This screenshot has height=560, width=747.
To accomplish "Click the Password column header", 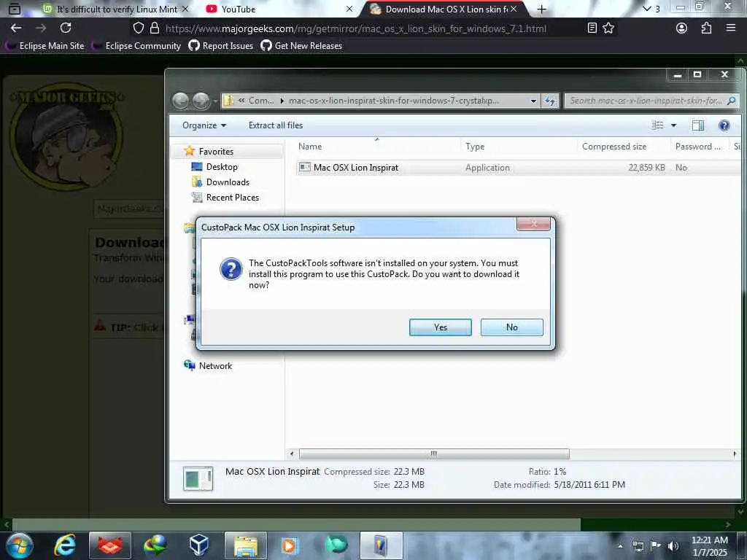I will 698,147.
